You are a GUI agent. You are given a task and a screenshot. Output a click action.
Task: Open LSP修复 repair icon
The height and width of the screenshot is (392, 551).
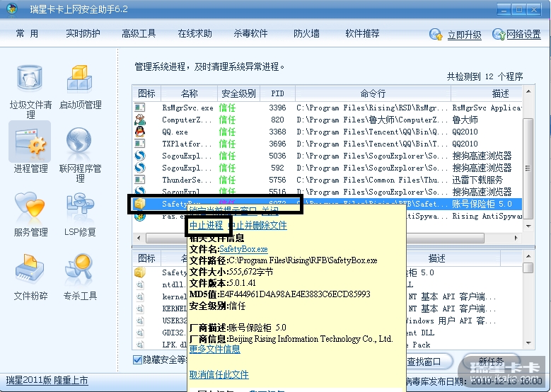80,204
